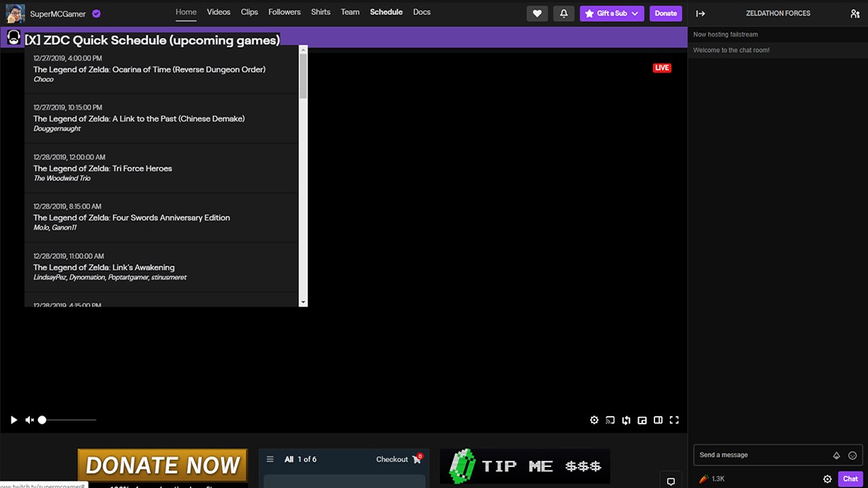The width and height of the screenshot is (868, 488).
Task: Click the SuperMCGamer channel avatar
Action: pyautogui.click(x=15, y=13)
